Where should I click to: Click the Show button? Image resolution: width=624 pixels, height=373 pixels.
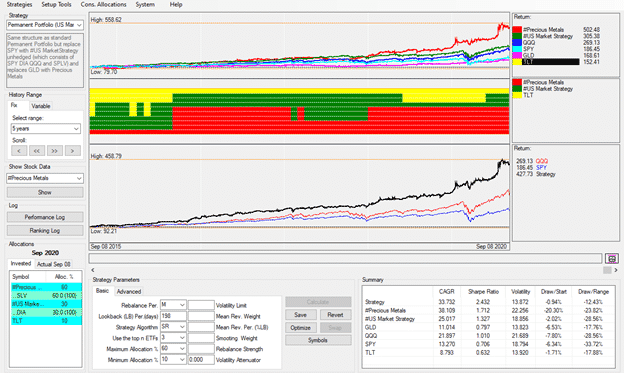pos(45,192)
